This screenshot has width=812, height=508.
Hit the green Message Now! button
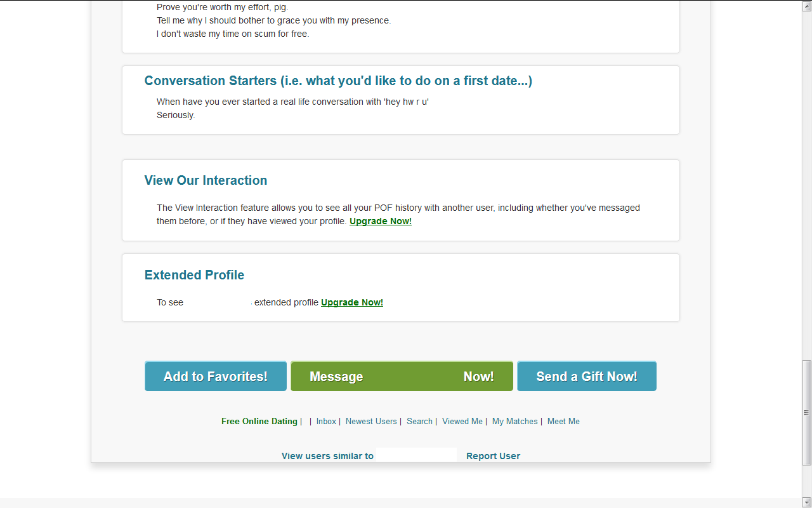click(x=402, y=377)
